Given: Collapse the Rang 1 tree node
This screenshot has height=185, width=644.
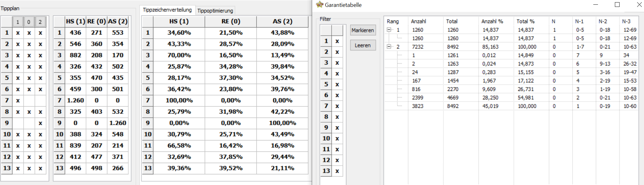Looking at the screenshot, I should [389, 30].
